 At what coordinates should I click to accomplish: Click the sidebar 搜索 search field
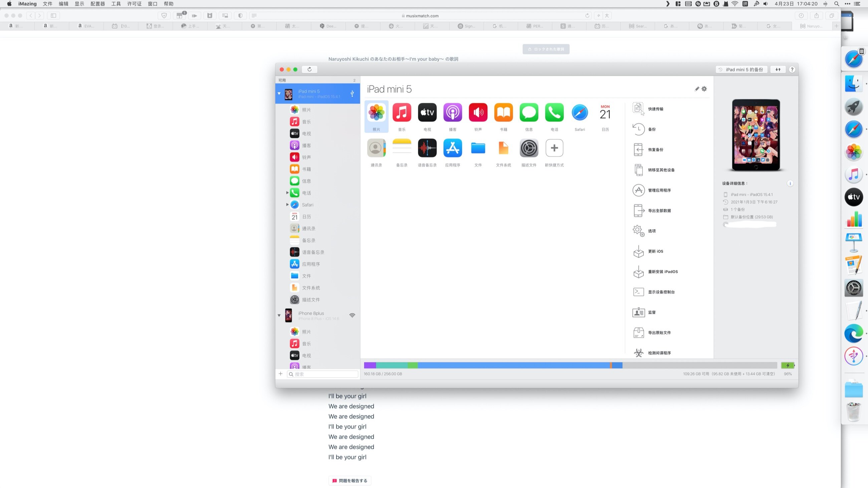[322, 374]
